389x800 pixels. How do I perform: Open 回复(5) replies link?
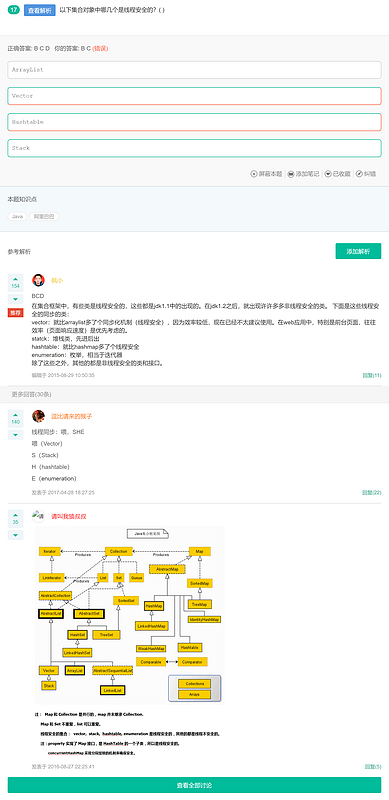[373, 766]
